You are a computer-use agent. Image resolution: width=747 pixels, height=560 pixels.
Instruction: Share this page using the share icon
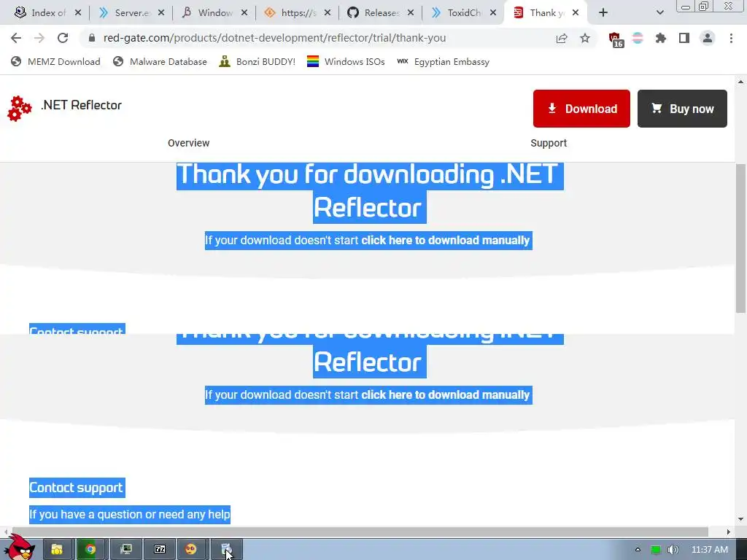pyautogui.click(x=562, y=38)
